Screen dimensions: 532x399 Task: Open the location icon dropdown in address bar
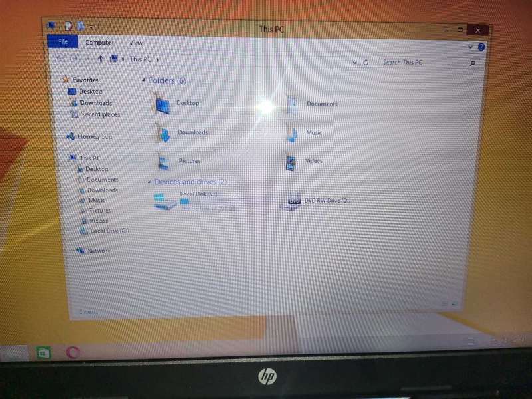tap(123, 59)
